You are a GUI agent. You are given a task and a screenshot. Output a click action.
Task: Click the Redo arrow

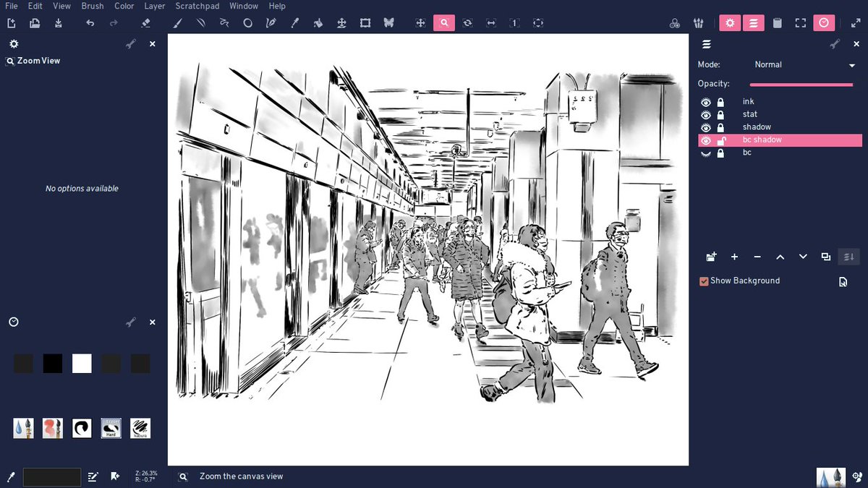click(114, 23)
